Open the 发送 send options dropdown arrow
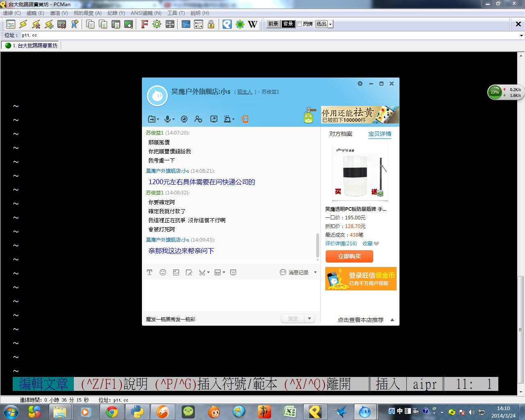The width and height of the screenshot is (525, 420). click(309, 319)
